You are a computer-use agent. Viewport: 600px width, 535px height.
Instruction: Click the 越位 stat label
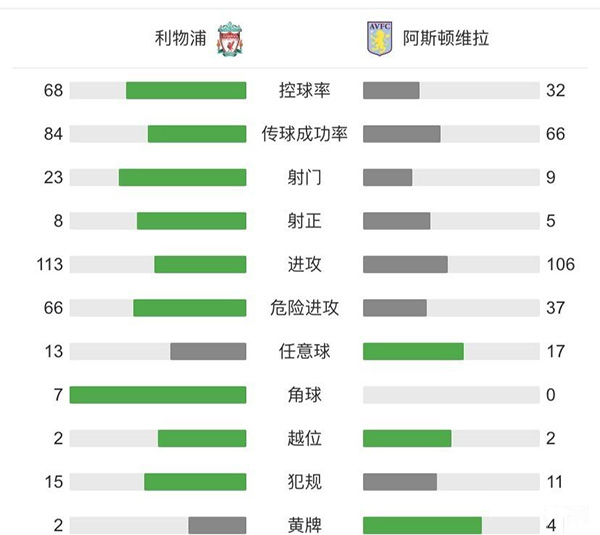[304, 438]
